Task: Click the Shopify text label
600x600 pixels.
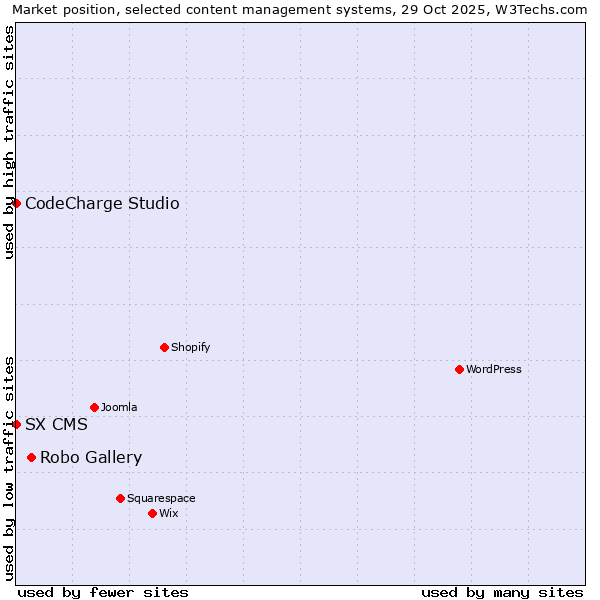Action: [190, 348]
